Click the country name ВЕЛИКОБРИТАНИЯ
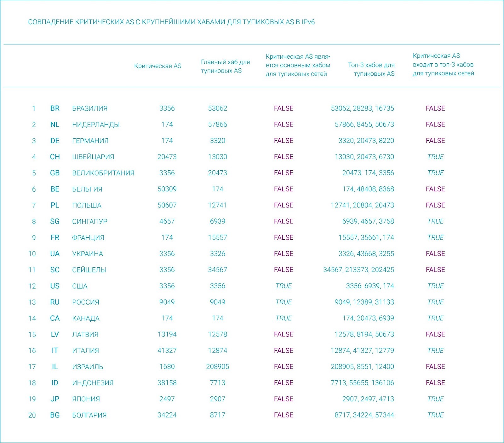The image size is (504, 443). click(103, 173)
